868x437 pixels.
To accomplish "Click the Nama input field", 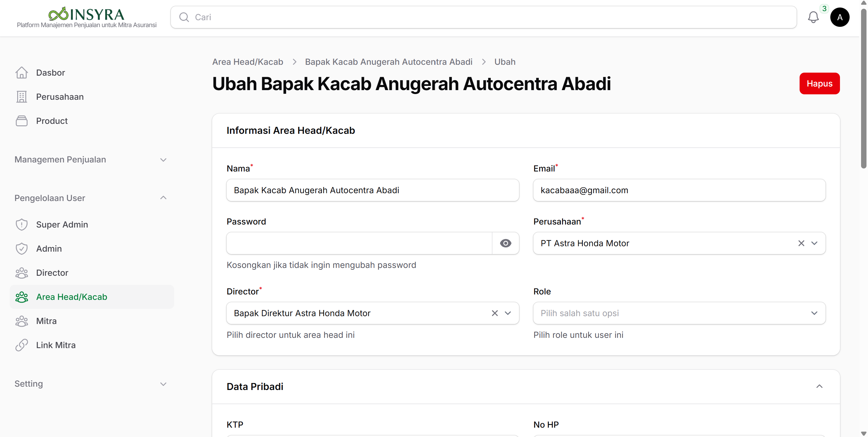I will point(372,190).
